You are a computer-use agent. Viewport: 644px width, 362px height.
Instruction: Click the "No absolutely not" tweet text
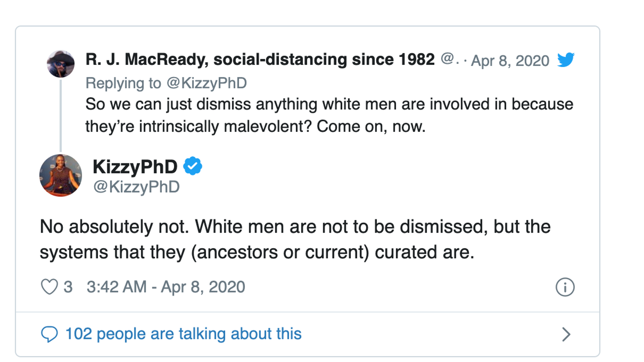pos(295,239)
